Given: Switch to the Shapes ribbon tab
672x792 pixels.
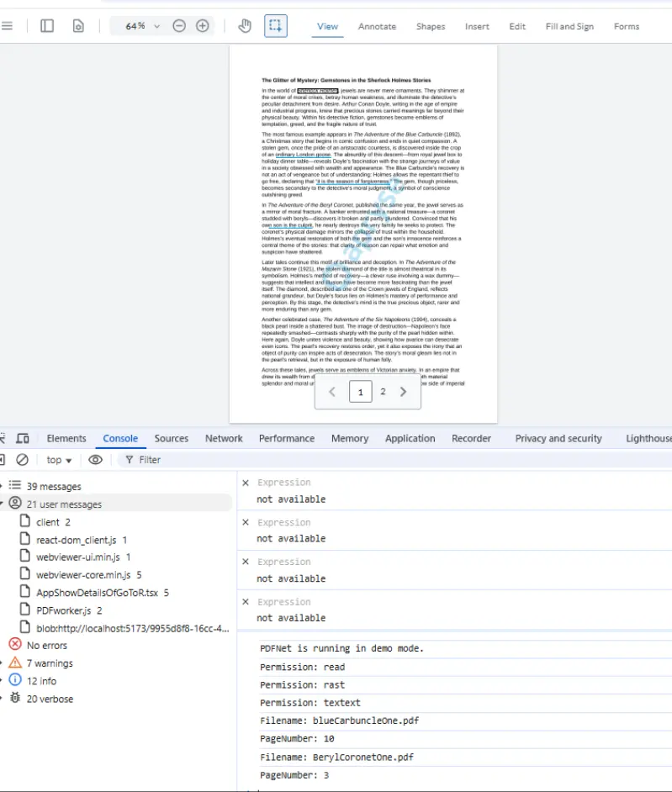Looking at the screenshot, I should click(x=431, y=26).
